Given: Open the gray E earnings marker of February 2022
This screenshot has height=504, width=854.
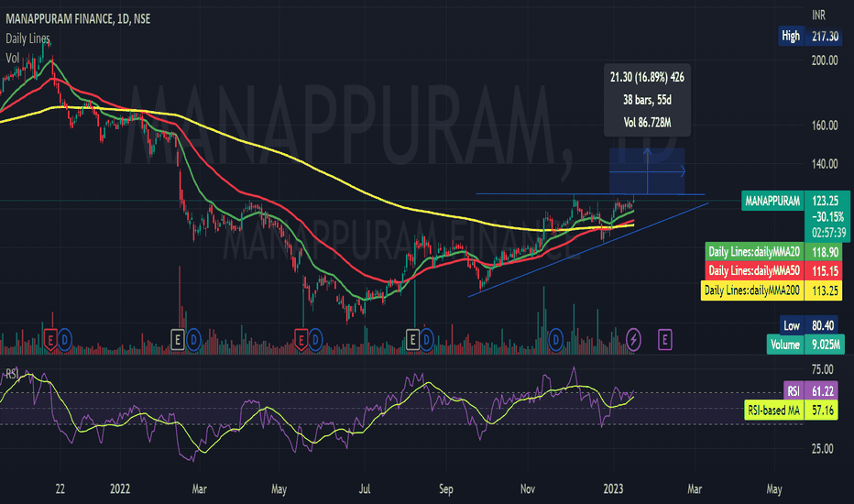Looking at the screenshot, I should (x=178, y=341).
